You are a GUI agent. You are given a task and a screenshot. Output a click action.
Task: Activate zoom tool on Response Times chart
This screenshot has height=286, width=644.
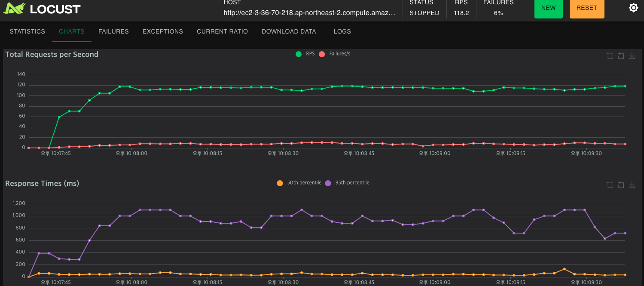click(610, 185)
